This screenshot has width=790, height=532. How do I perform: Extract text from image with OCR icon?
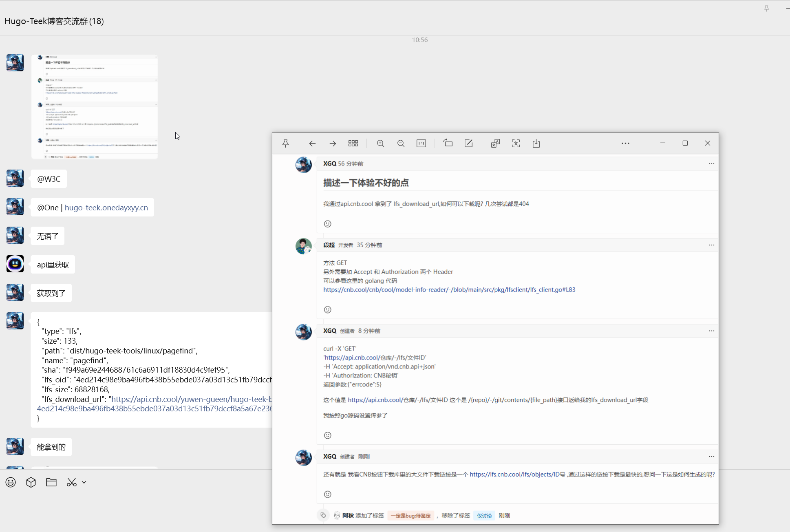pyautogui.click(x=516, y=143)
